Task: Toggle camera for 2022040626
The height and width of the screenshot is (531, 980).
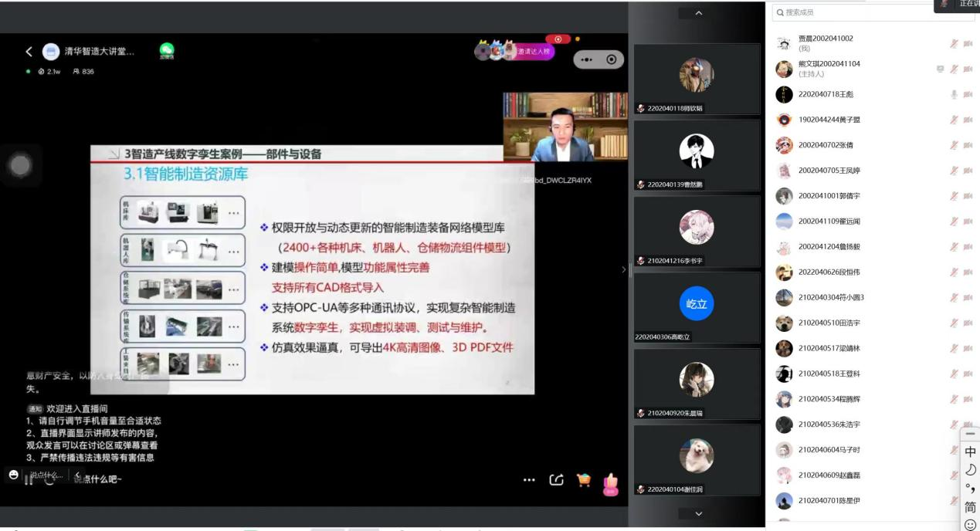Action: coord(968,273)
